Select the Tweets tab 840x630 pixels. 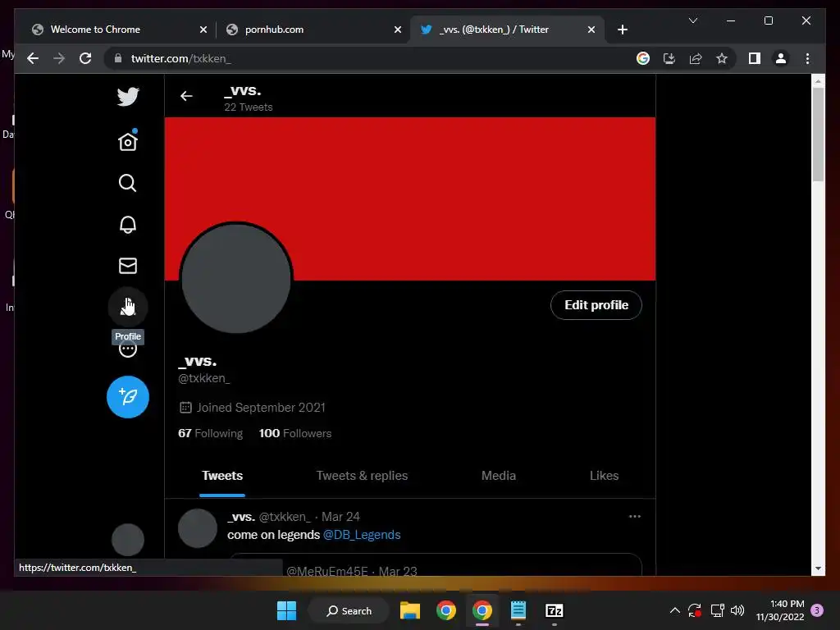click(222, 476)
